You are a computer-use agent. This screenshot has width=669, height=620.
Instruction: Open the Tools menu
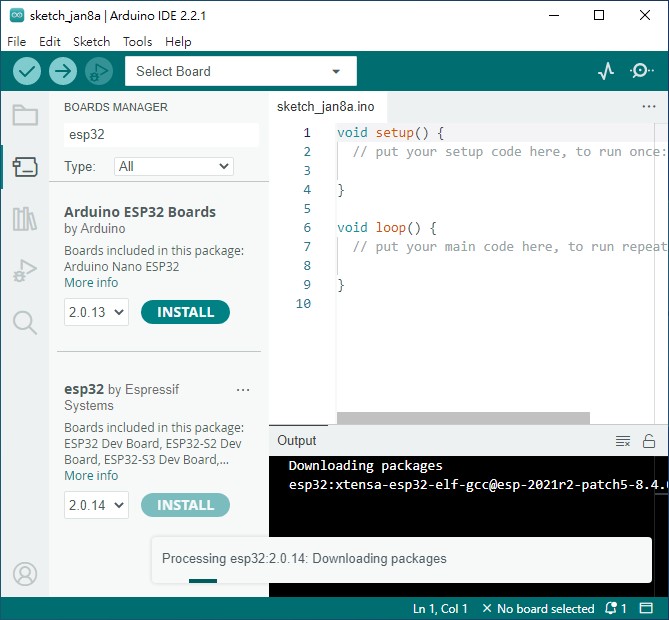137,42
